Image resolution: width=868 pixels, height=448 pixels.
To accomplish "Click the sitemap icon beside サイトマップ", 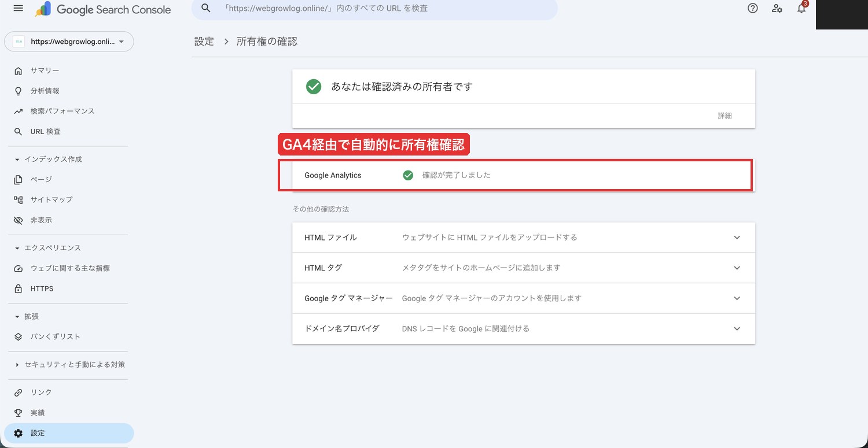I will [x=19, y=199].
